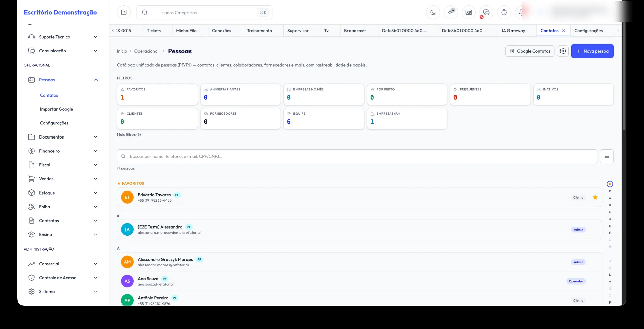
Task: Expand the Financeiro section chevron
Action: [96, 151]
